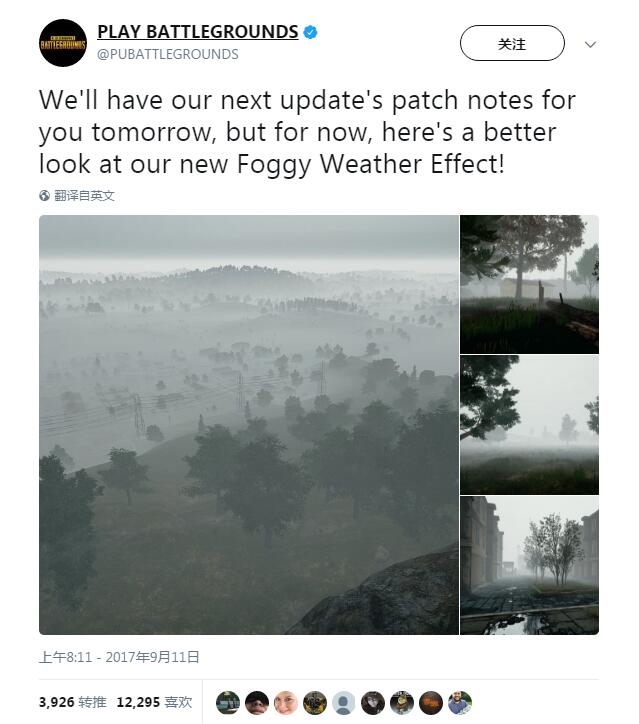Open the third liker's avatar

coord(286,703)
